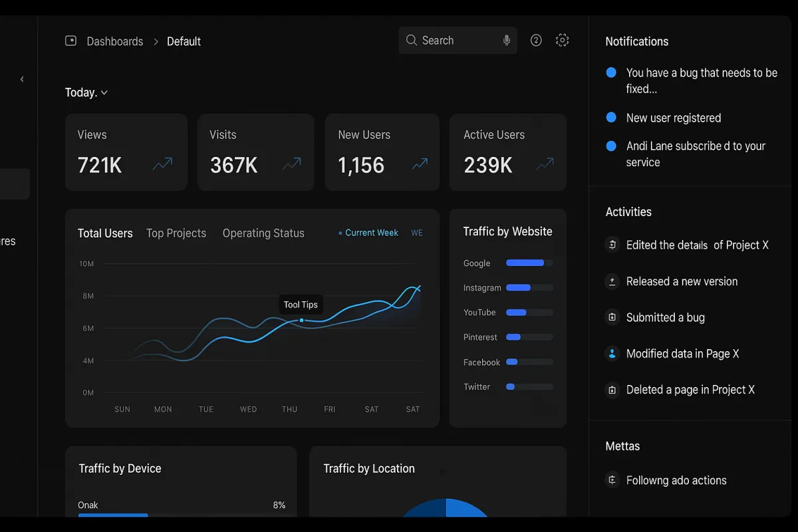Open the Active Users 239K stat card
Screen dimensions: 798x532
pyautogui.click(x=508, y=152)
